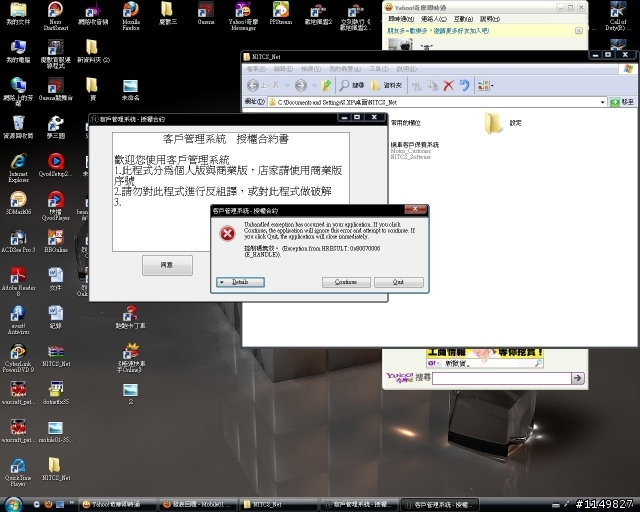Click the Forward arrow in NITCS_Net explorer
This screenshot has width=640, height=512.
pos(301,85)
